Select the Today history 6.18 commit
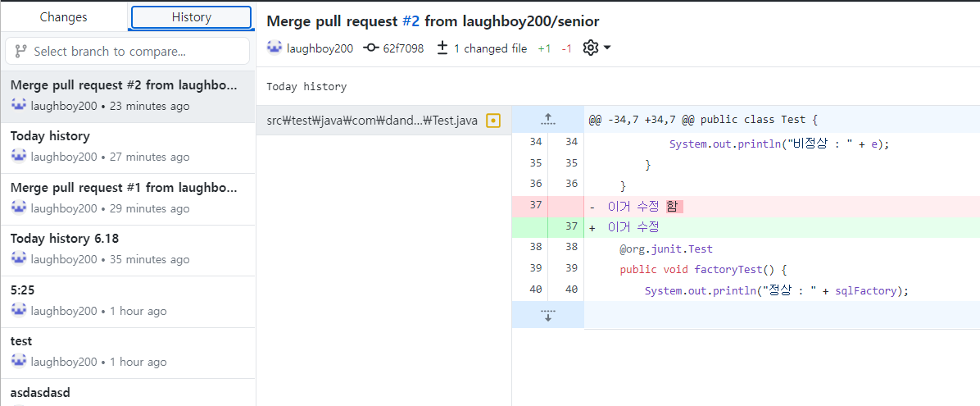The image size is (980, 406). tap(128, 250)
